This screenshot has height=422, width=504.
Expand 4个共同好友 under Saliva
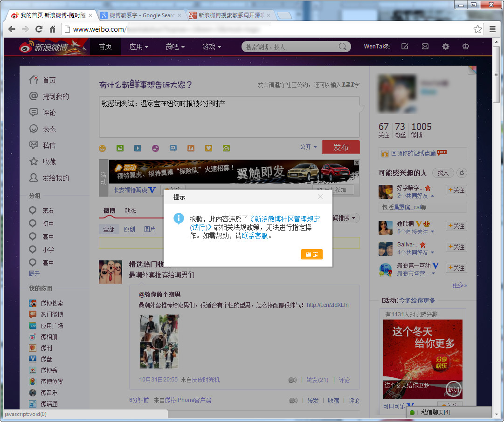415,252
